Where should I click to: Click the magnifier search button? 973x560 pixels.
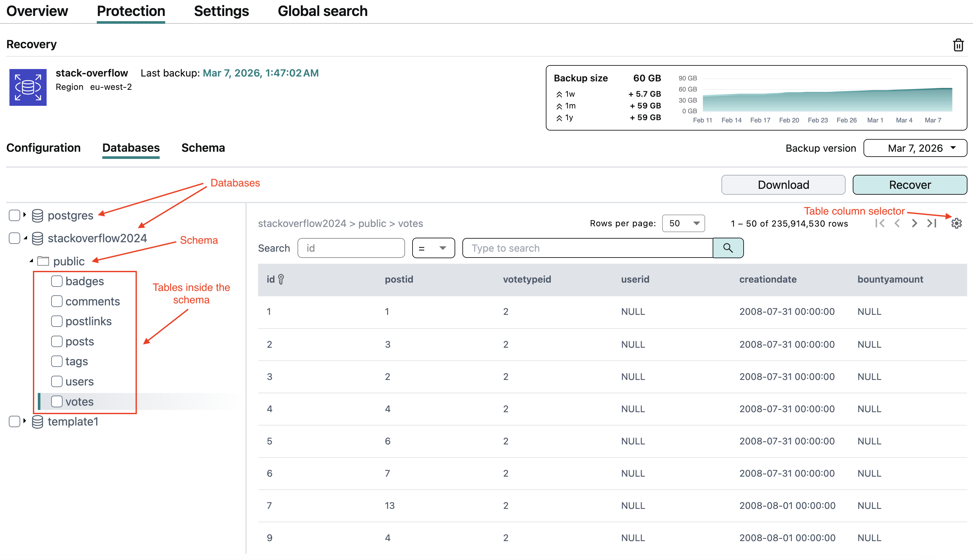[728, 248]
